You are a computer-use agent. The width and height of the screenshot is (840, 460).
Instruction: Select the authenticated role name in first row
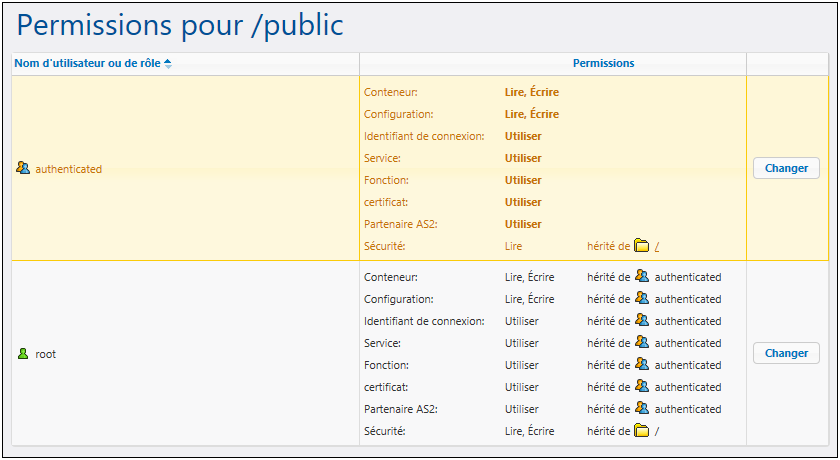point(68,169)
